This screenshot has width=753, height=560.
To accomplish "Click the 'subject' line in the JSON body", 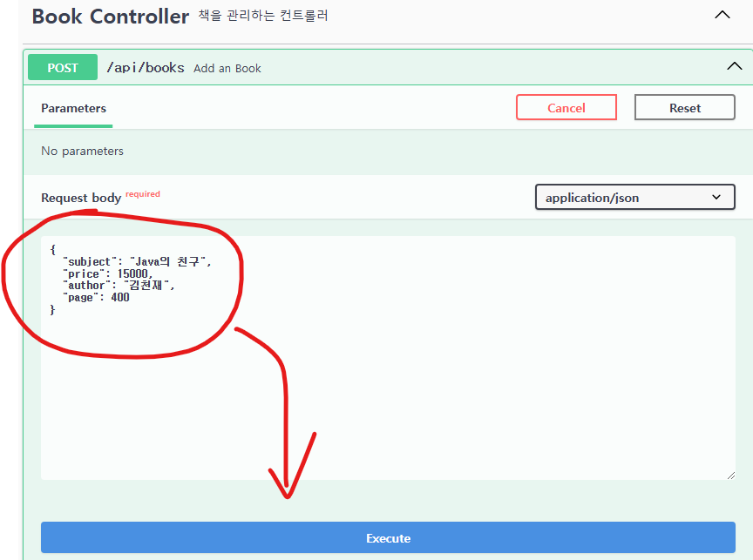I will (137, 261).
